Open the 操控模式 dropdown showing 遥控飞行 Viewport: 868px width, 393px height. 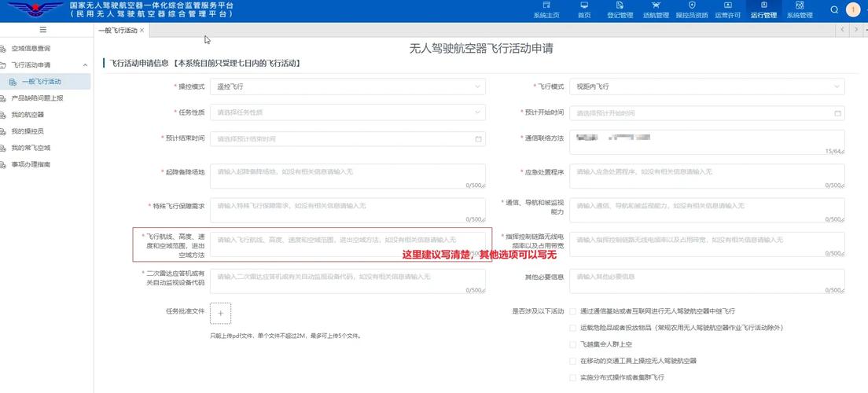[348, 87]
